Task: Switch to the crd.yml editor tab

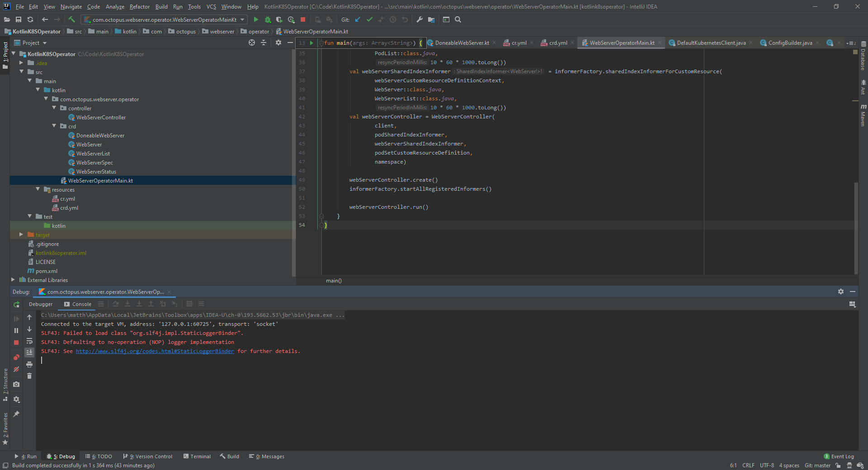Action: point(557,43)
